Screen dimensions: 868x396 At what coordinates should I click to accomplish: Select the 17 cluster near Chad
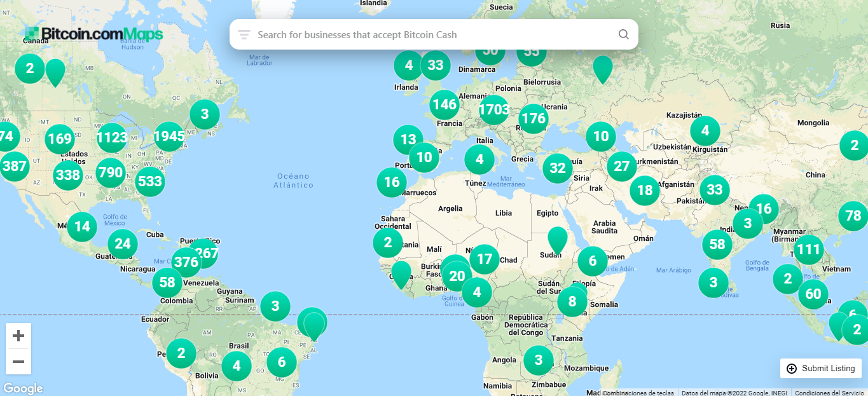point(485,259)
